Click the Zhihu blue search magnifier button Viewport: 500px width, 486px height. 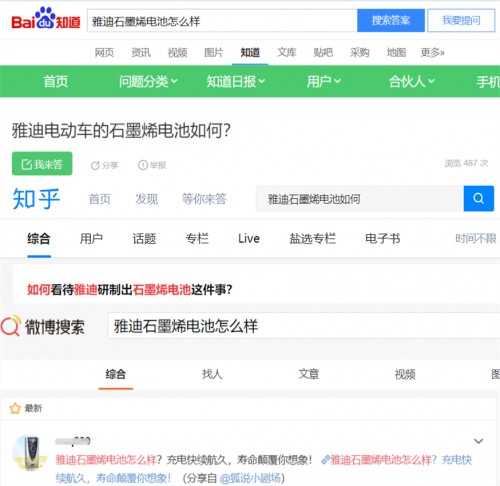click(478, 199)
